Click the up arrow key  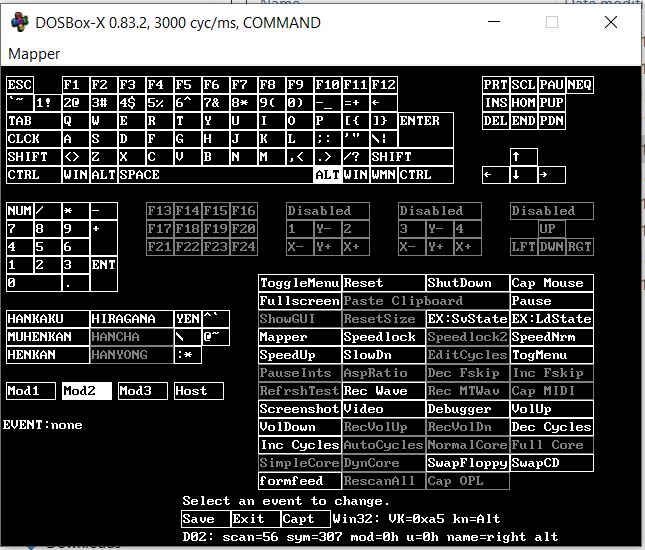524,157
